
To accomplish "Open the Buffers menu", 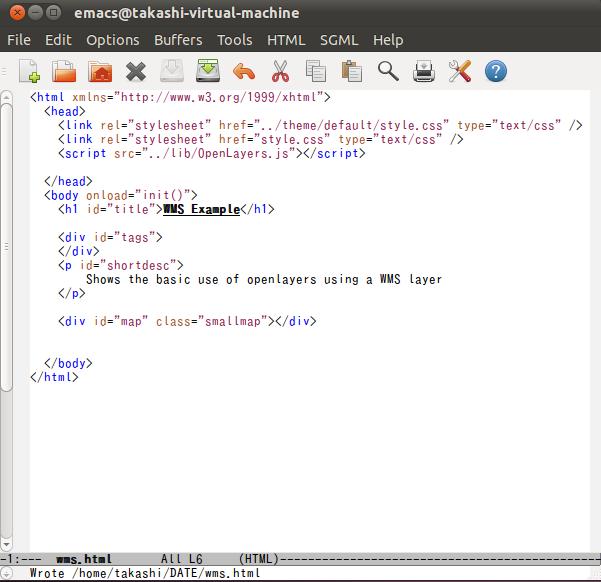I will 178,40.
